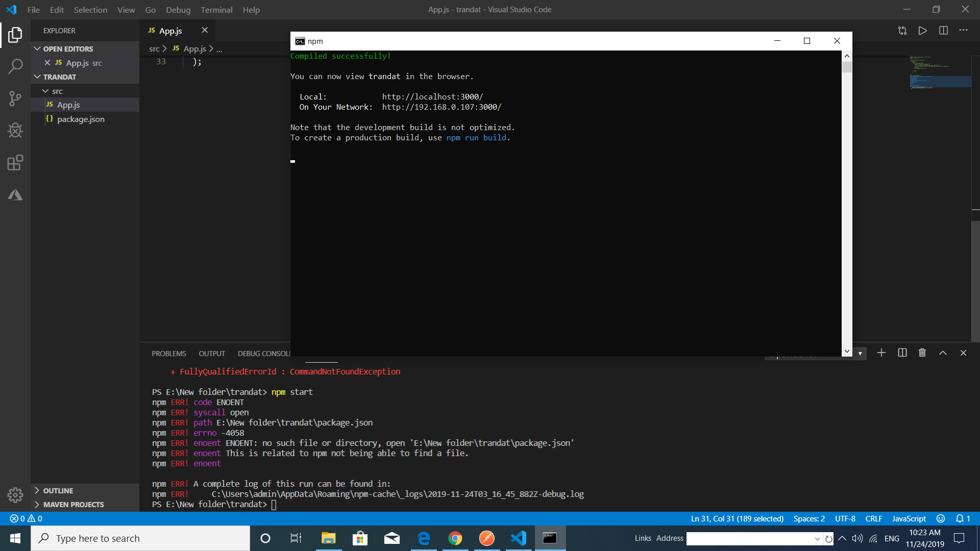Click errors and warnings count in status bar
The height and width of the screenshot is (551, 980).
(x=26, y=518)
